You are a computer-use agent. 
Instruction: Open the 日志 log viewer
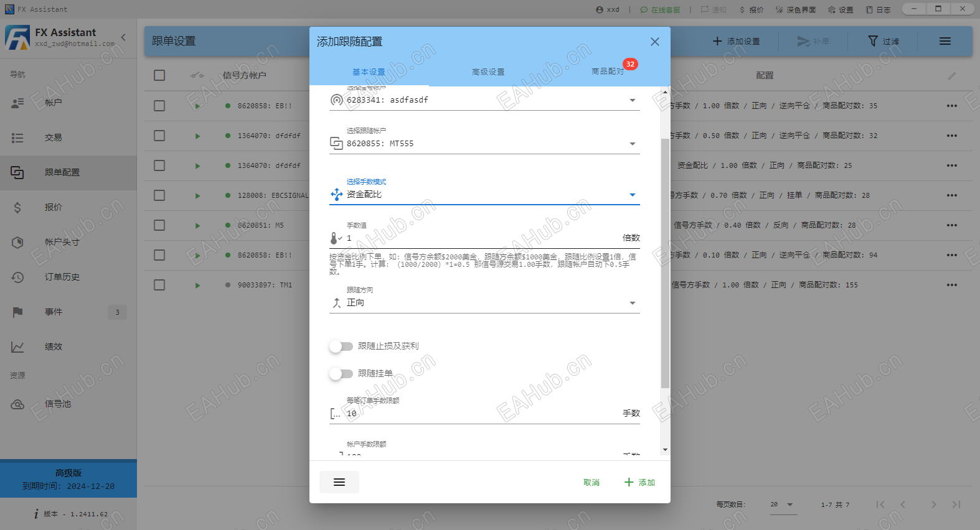tap(878, 9)
